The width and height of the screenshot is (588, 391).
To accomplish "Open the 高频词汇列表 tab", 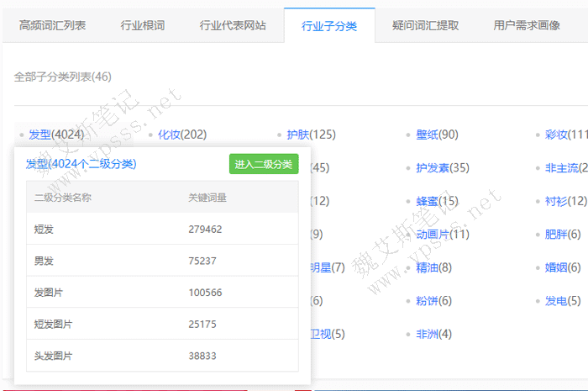I will point(53,26).
